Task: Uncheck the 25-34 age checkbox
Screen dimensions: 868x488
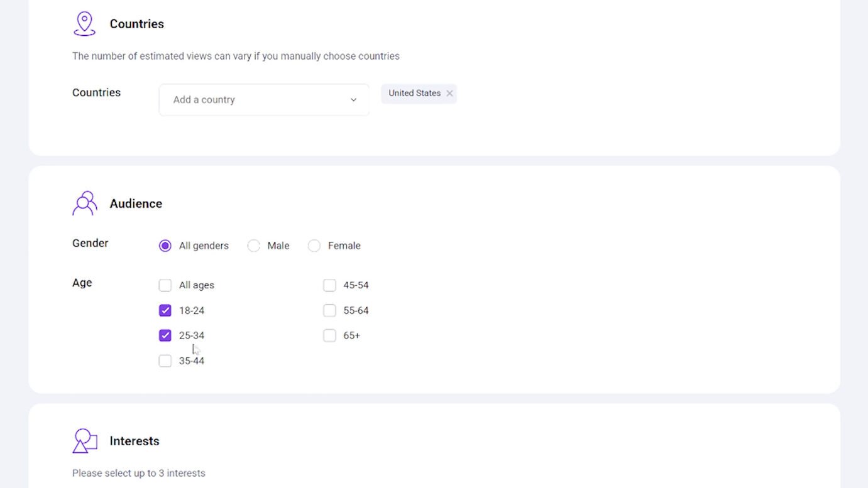Action: click(x=165, y=336)
